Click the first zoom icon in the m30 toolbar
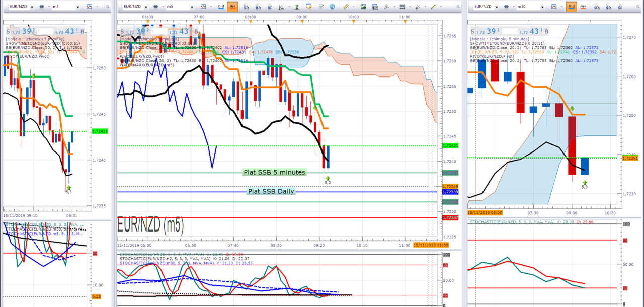 click(x=597, y=7)
